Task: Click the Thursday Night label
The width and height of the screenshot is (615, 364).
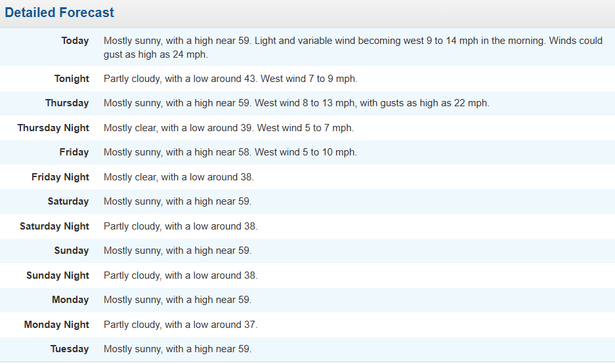Action: point(53,128)
